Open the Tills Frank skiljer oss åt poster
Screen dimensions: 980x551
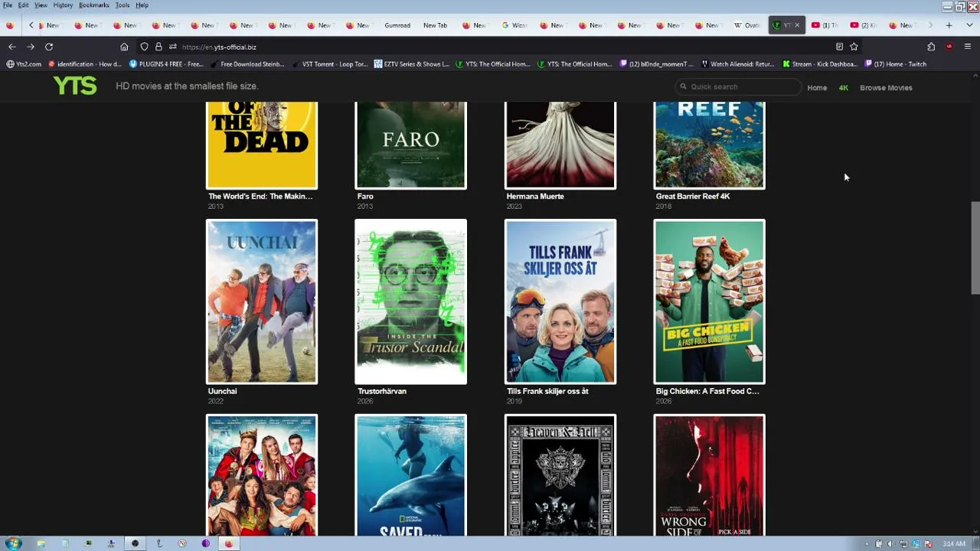coord(560,302)
